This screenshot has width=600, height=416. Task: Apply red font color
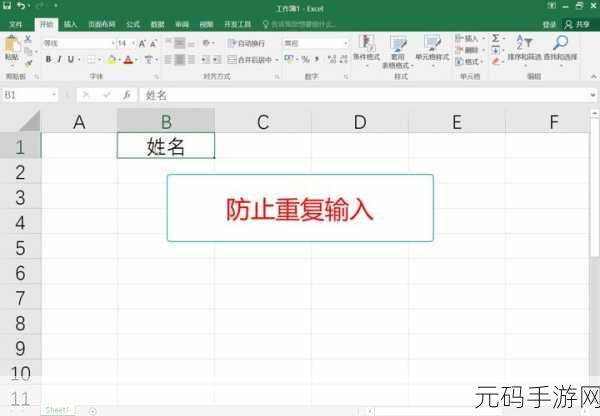point(128,60)
